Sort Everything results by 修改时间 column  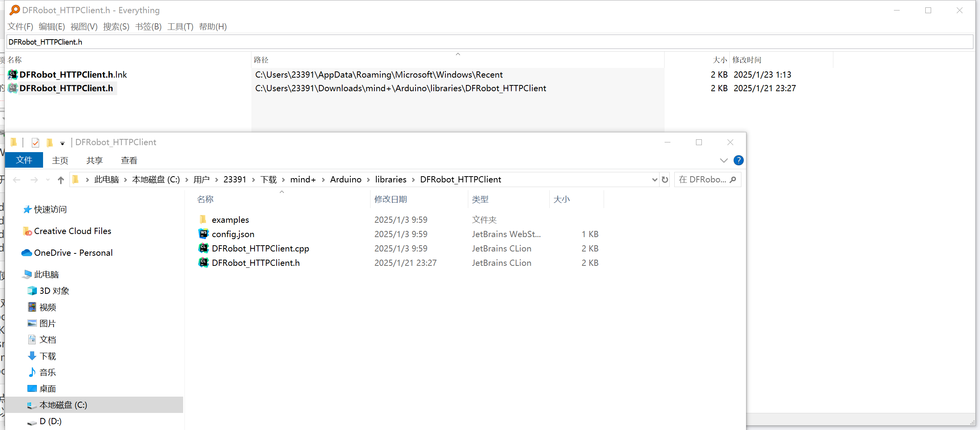pyautogui.click(x=781, y=60)
